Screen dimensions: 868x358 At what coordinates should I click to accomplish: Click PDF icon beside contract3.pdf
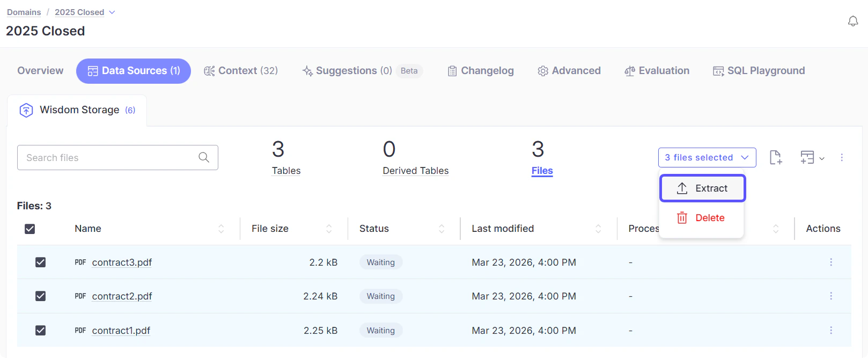[x=80, y=262]
